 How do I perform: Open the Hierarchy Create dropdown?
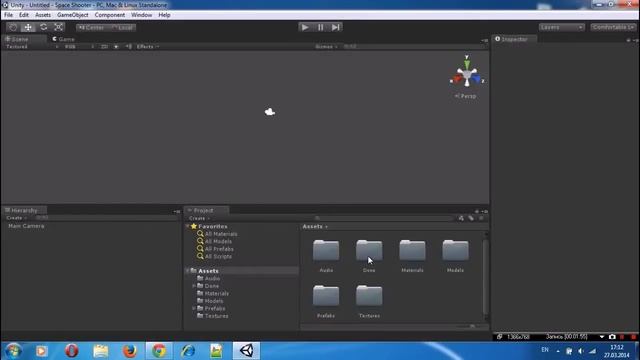click(x=16, y=218)
